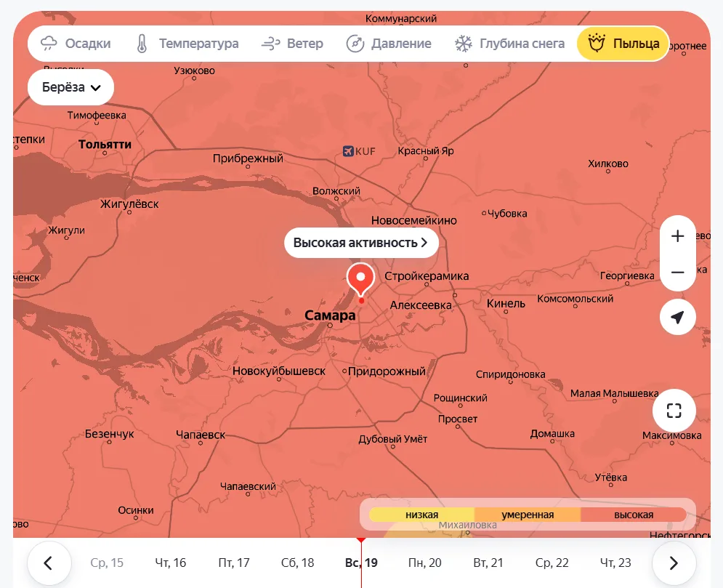Switch map layer to Температура

(187, 44)
